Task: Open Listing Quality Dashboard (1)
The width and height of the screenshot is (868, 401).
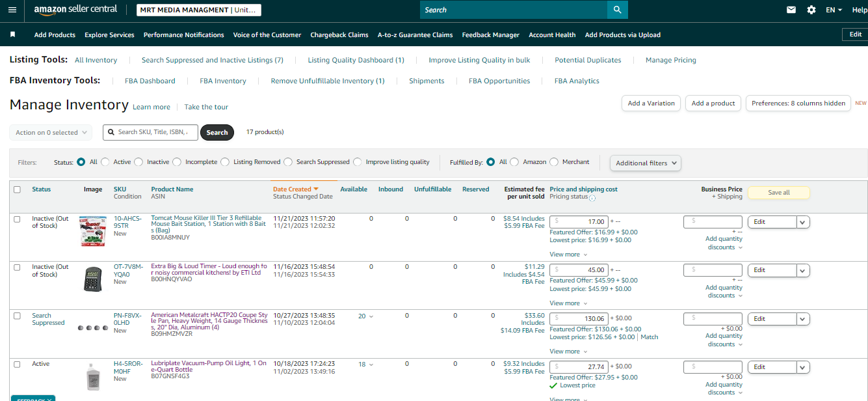Action: 356,60
